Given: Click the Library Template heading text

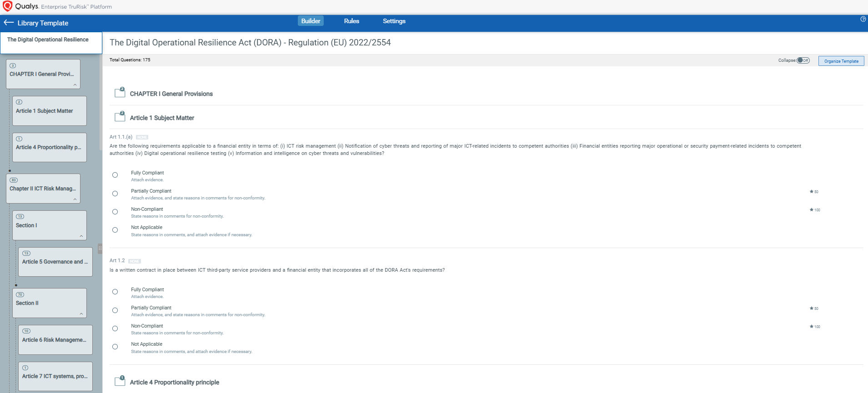Looking at the screenshot, I should (43, 23).
